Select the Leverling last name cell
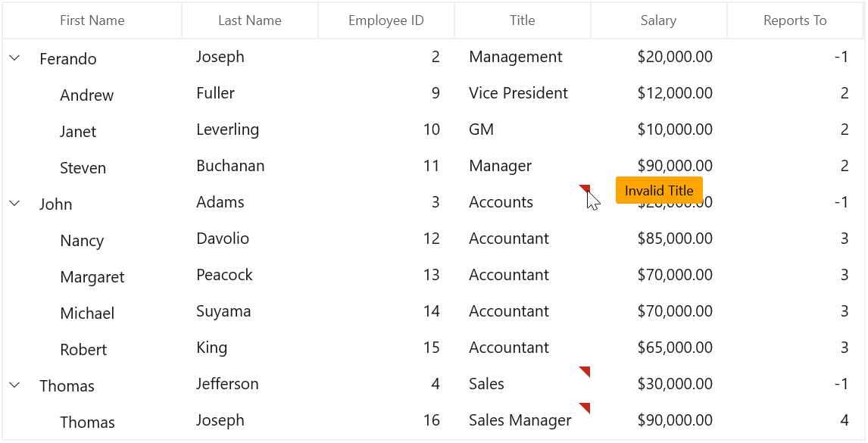The image size is (868, 443). tap(250, 130)
